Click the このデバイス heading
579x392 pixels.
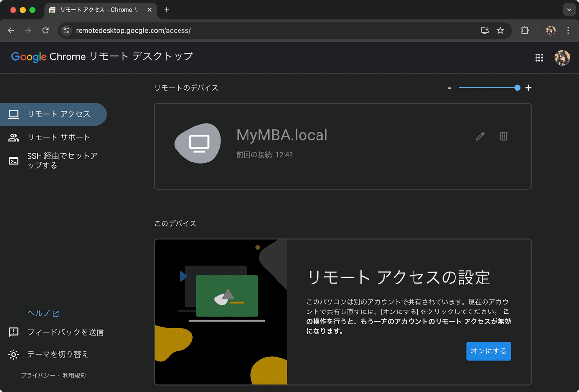(x=175, y=224)
